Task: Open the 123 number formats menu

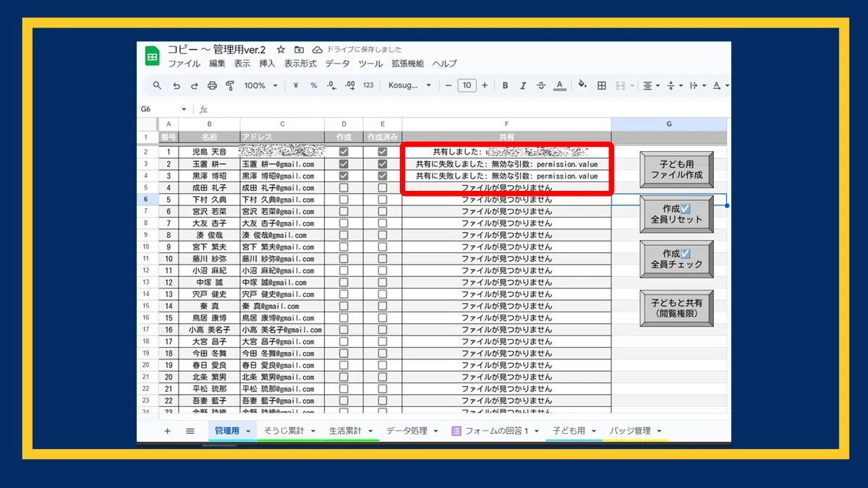Action: (x=368, y=85)
